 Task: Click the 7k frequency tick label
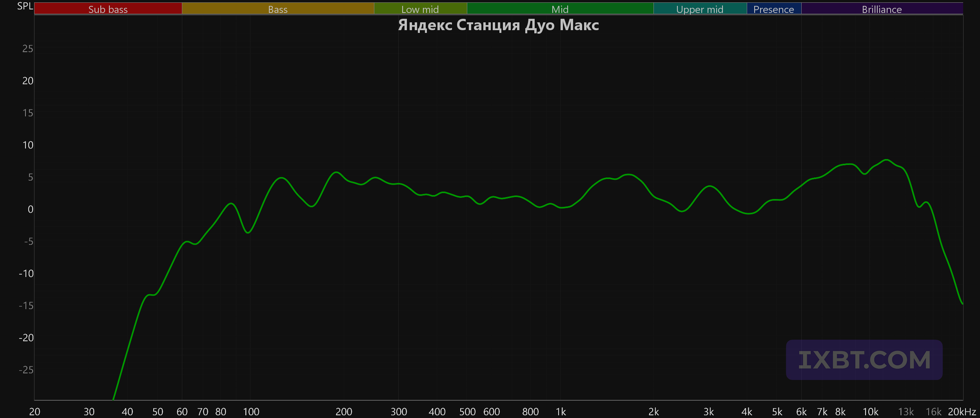pyautogui.click(x=822, y=412)
